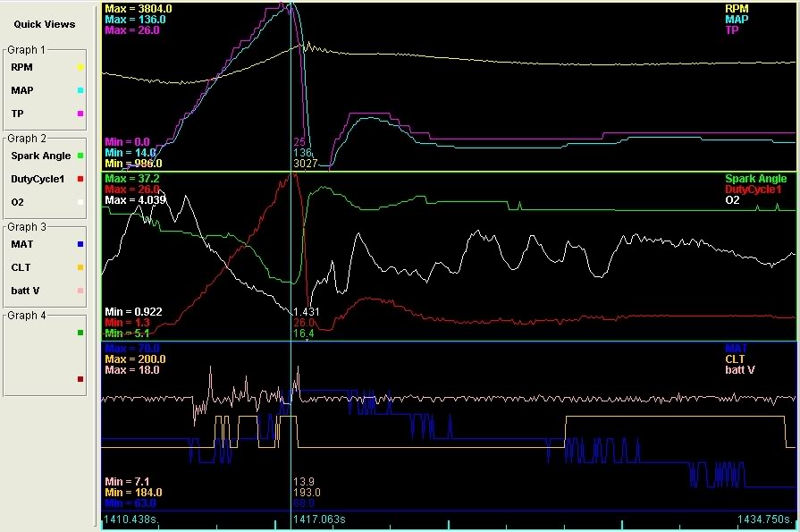Image resolution: width=800 pixels, height=532 pixels.
Task: Select Spark Angle field in Graph 2
Action: (x=41, y=156)
